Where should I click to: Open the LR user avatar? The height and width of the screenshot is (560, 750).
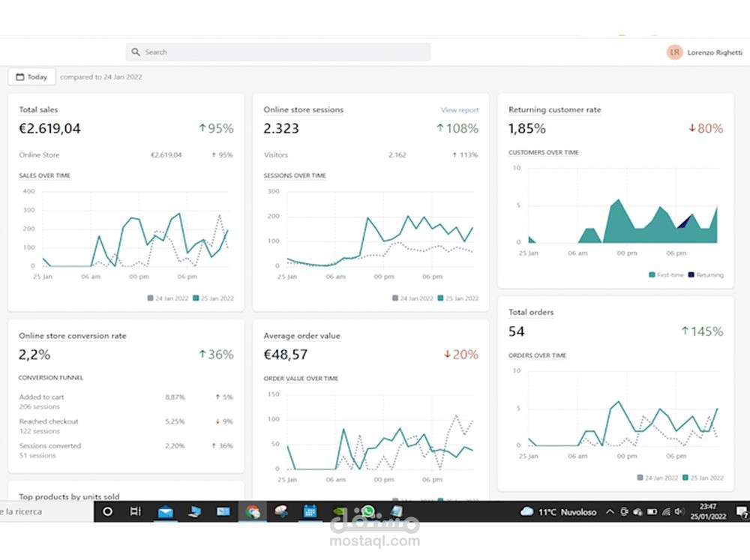(x=674, y=52)
